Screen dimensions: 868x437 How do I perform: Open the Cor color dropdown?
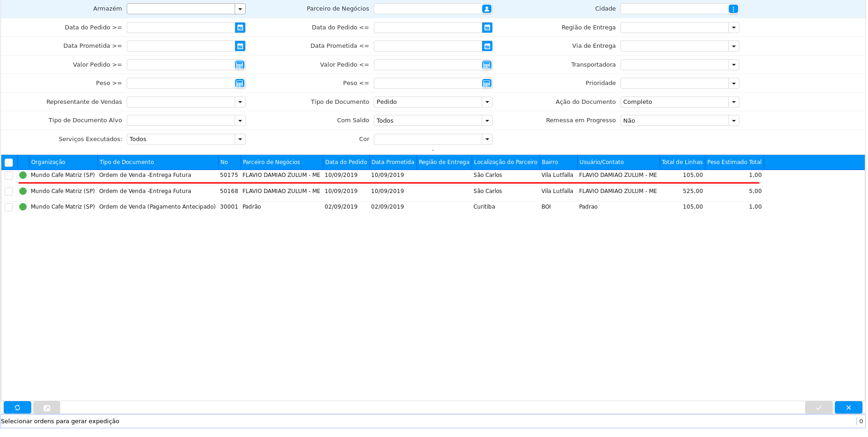point(487,139)
